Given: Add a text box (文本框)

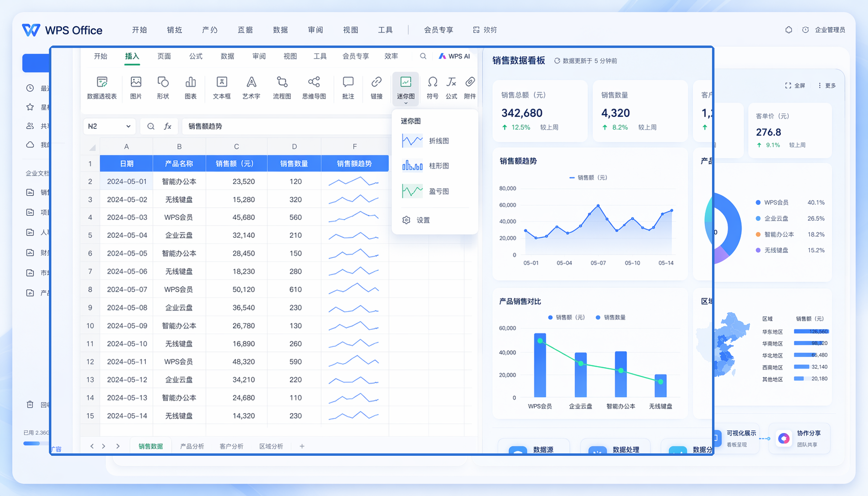Looking at the screenshot, I should (222, 87).
